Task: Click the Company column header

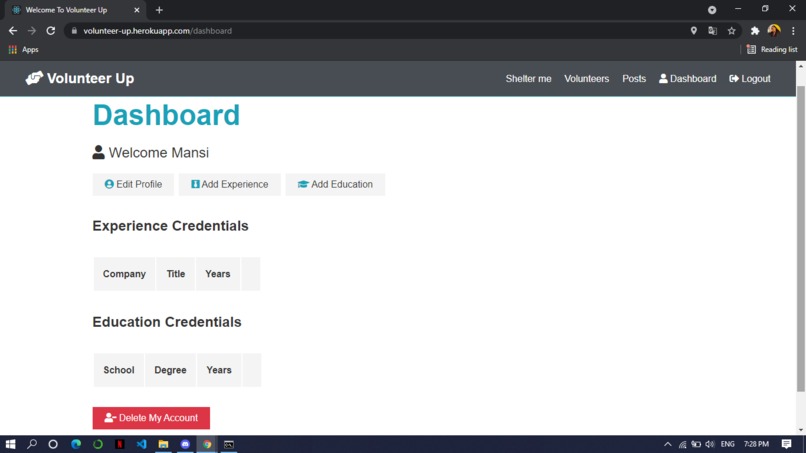Action: (124, 274)
